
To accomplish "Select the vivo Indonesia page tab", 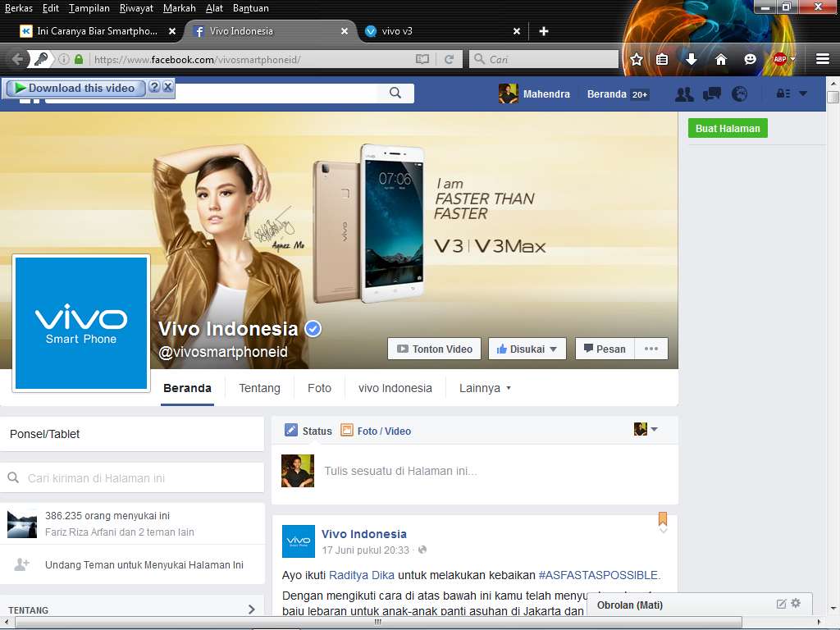I will [395, 388].
